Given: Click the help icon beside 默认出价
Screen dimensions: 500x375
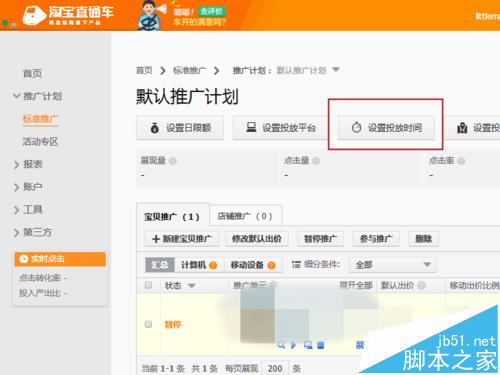Looking at the screenshot, I should pos(422,285).
